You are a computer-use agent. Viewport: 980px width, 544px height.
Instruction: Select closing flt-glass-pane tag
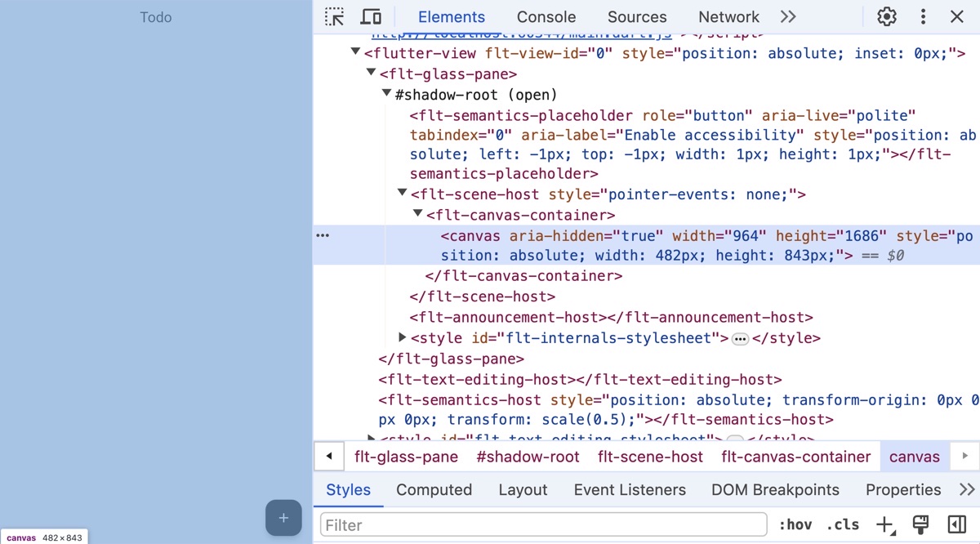pos(452,359)
